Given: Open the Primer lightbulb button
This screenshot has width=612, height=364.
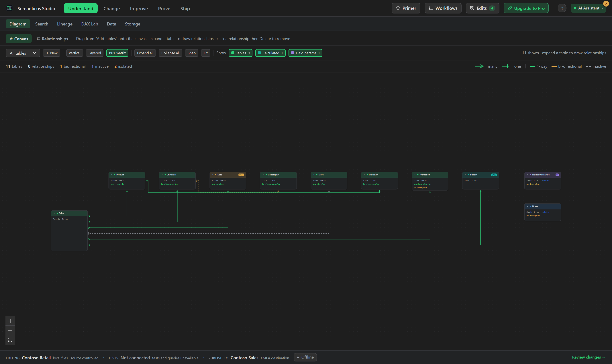Looking at the screenshot, I should (406, 8).
